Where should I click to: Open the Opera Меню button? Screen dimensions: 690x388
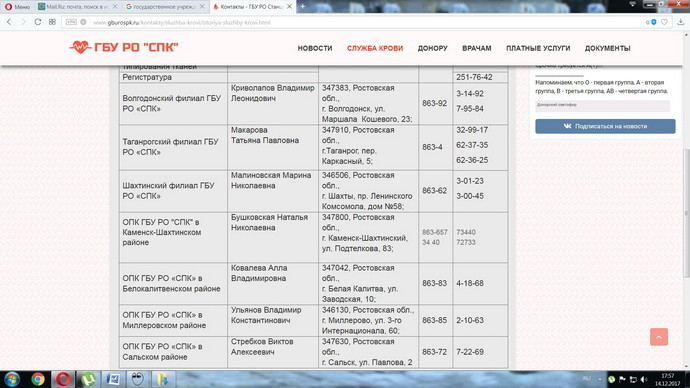[17, 7]
